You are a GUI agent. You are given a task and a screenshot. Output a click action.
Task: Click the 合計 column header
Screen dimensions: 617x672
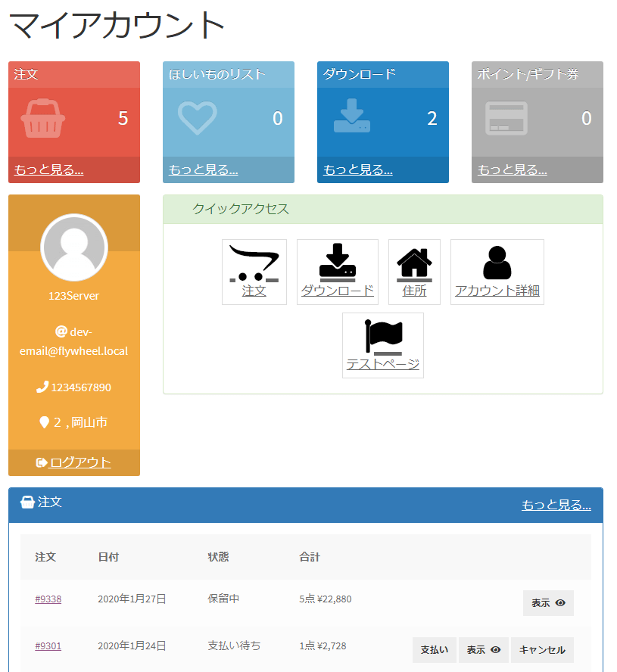click(310, 557)
